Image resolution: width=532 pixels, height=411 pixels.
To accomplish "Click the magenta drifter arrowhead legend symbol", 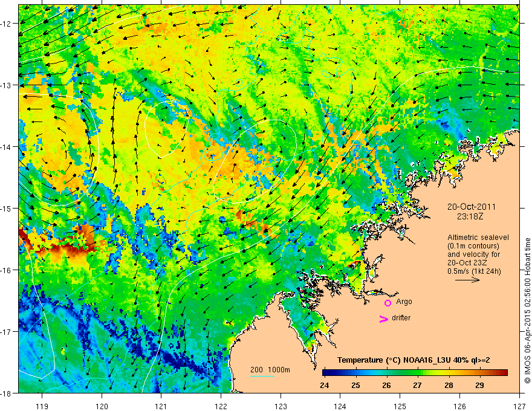I will pos(383,319).
